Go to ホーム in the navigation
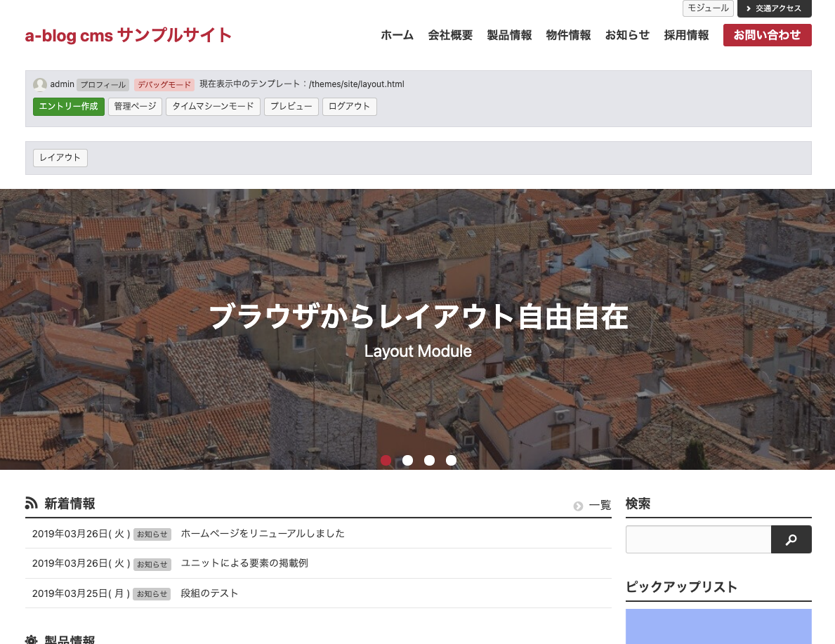The image size is (835, 644). [397, 35]
